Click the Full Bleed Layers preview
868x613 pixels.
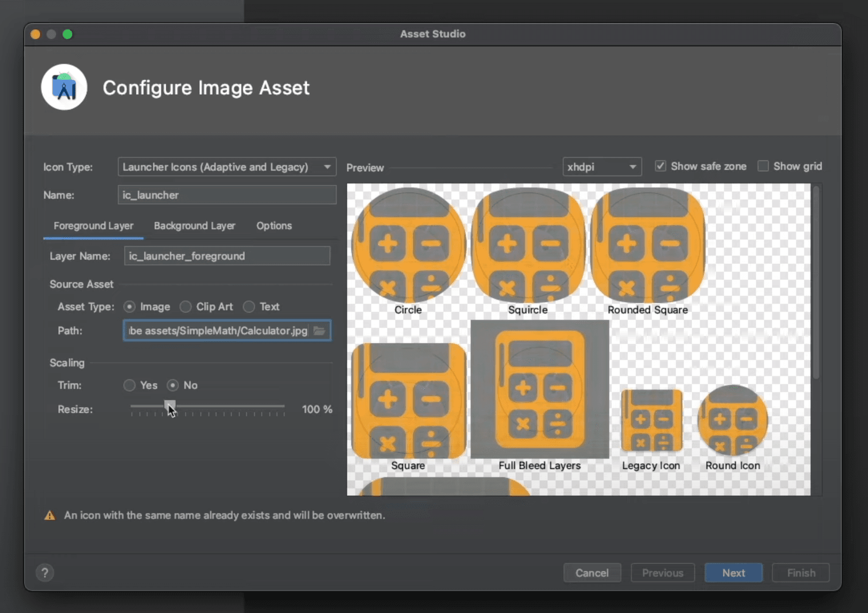tap(539, 390)
